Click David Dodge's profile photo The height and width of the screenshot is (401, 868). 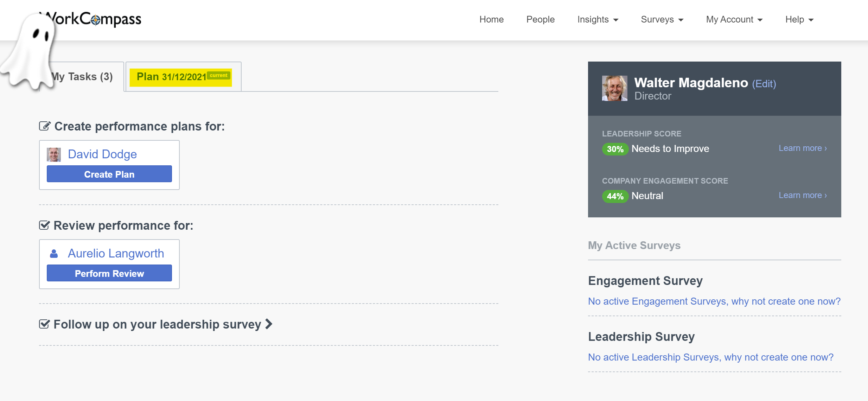tap(54, 154)
